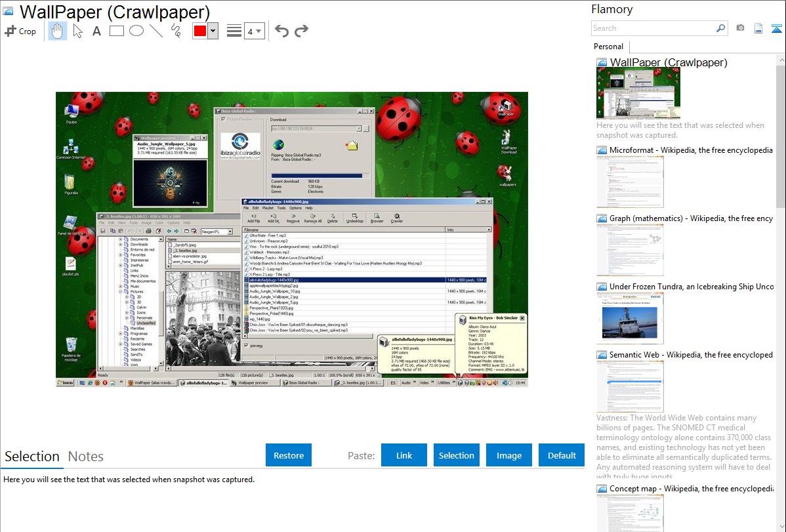Select the text annotation tool
Image resolution: width=786 pixels, height=532 pixels.
tap(96, 31)
